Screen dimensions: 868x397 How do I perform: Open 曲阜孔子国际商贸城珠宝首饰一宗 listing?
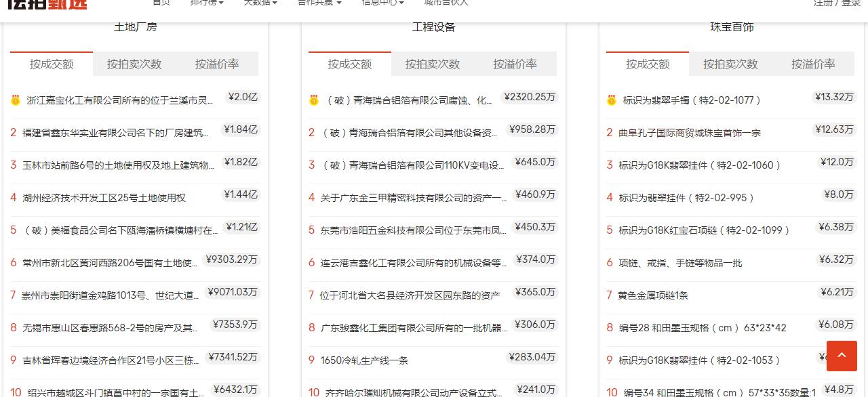(x=690, y=133)
